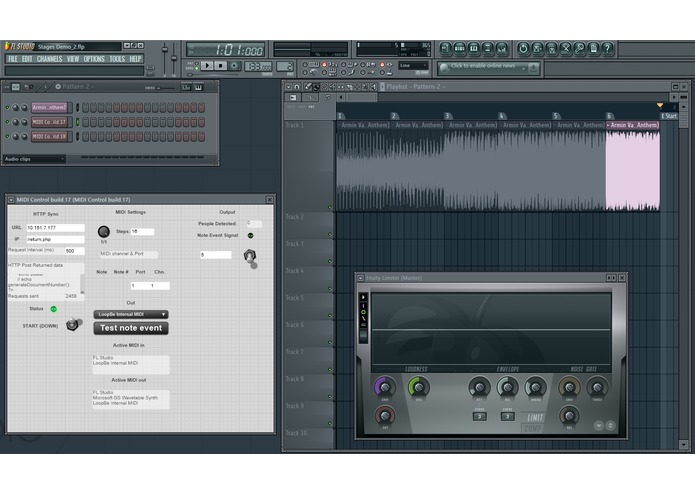Open the Playlist options menu arrow
This screenshot has width=695, height=494.
tap(289, 87)
